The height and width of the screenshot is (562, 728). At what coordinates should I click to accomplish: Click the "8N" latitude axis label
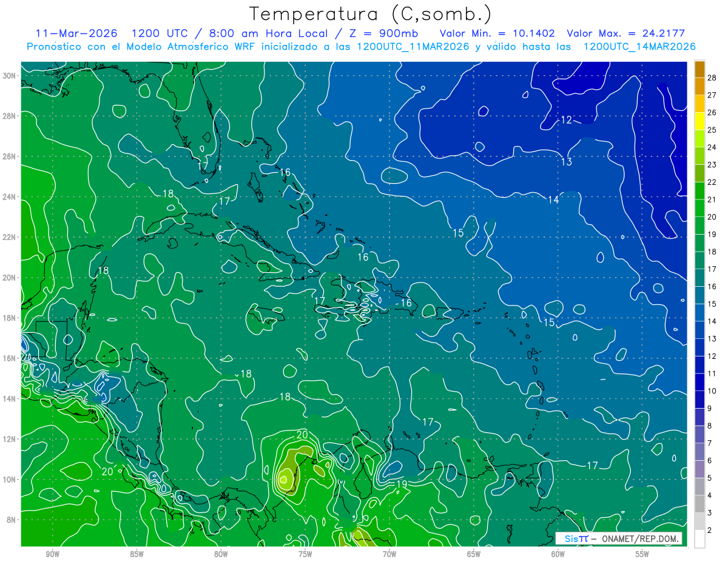tap(12, 520)
